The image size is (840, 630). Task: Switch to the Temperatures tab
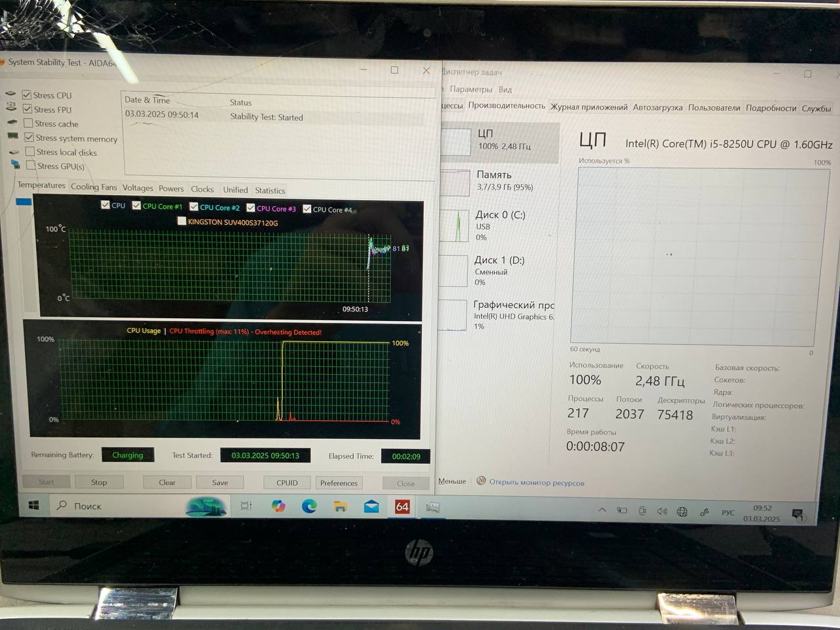click(41, 185)
